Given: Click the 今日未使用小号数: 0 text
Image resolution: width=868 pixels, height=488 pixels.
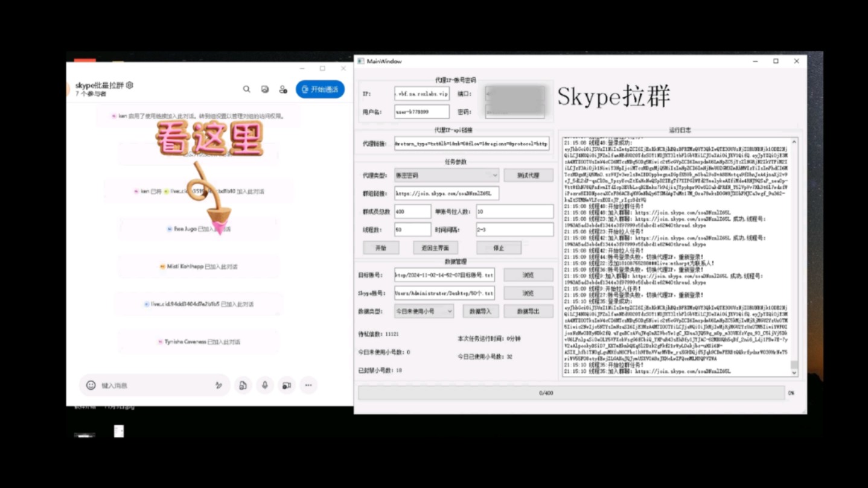Looking at the screenshot, I should point(384,352).
